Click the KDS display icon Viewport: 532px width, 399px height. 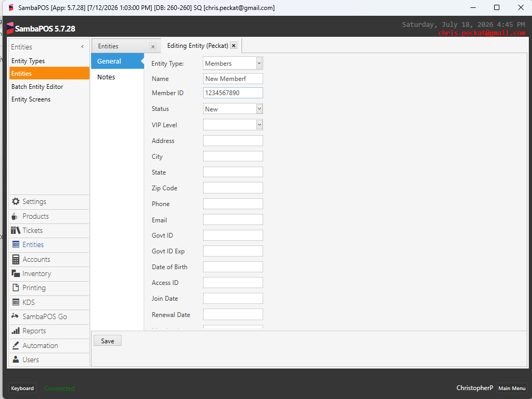(x=16, y=302)
